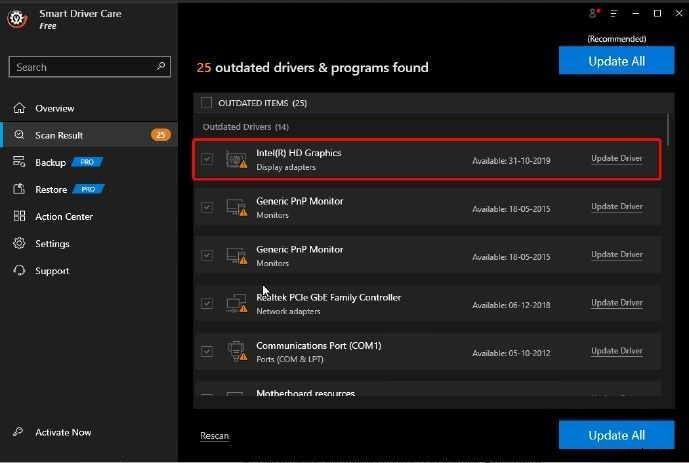Image resolution: width=689 pixels, height=463 pixels.
Task: Go to the Backup section
Action: pos(89,162)
